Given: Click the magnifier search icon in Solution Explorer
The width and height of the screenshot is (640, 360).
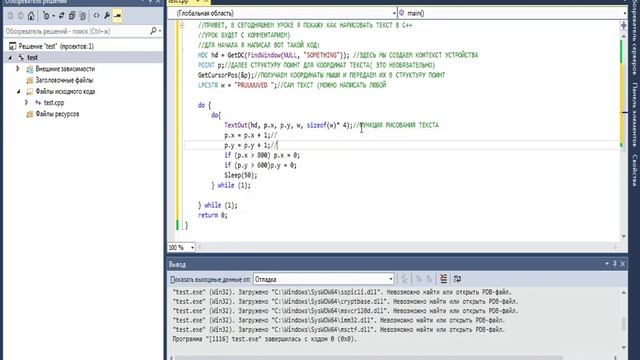Looking at the screenshot, I should [153, 31].
